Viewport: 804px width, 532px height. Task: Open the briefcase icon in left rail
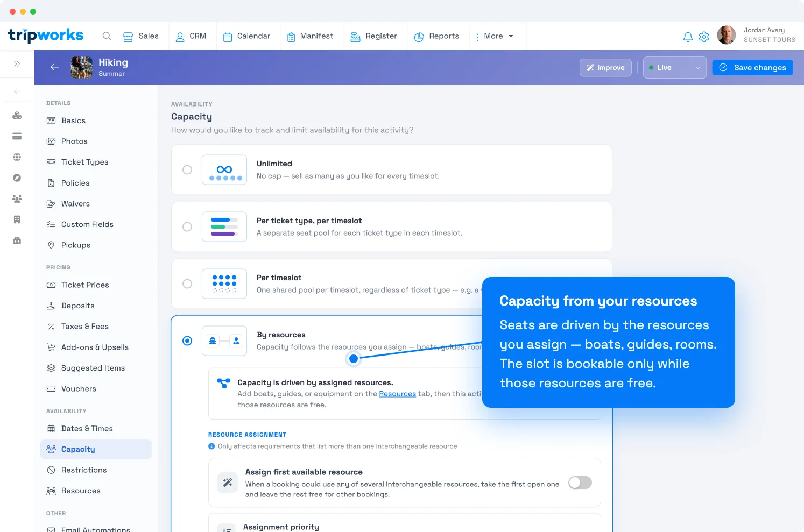pyautogui.click(x=17, y=240)
